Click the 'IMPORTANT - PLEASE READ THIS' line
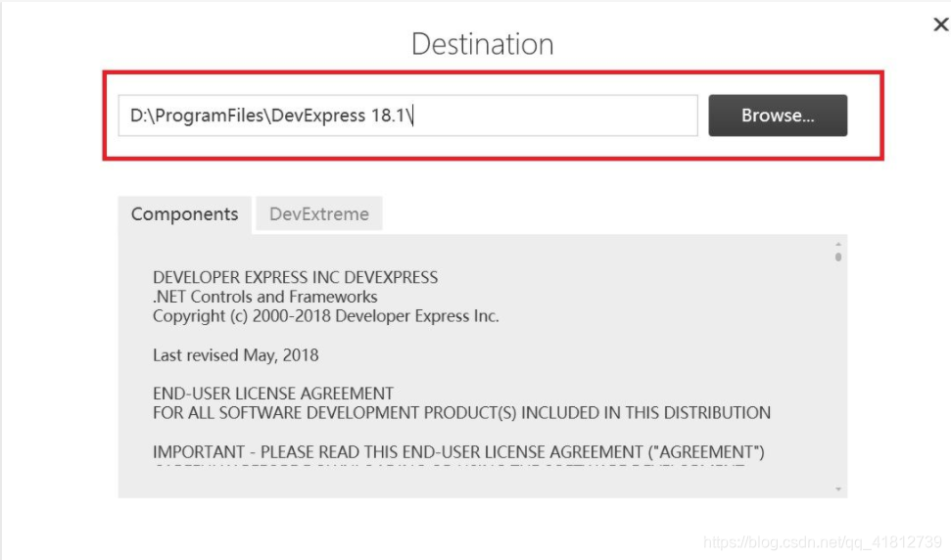 (458, 452)
